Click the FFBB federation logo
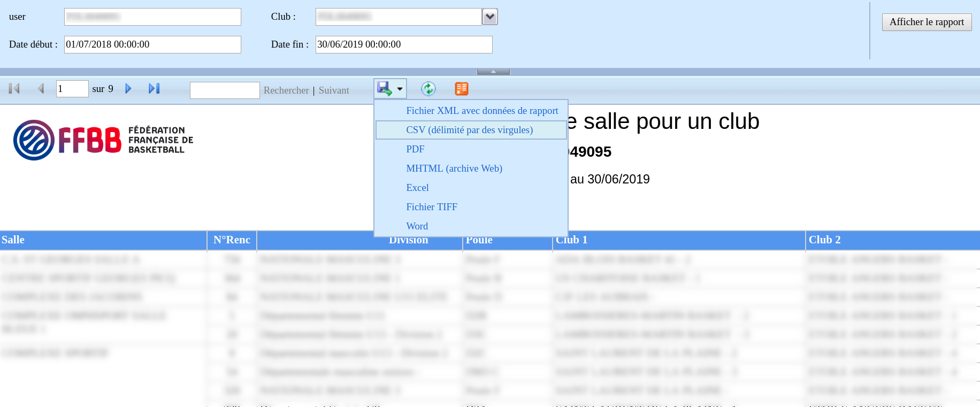Image resolution: width=980 pixels, height=407 pixels. click(103, 140)
